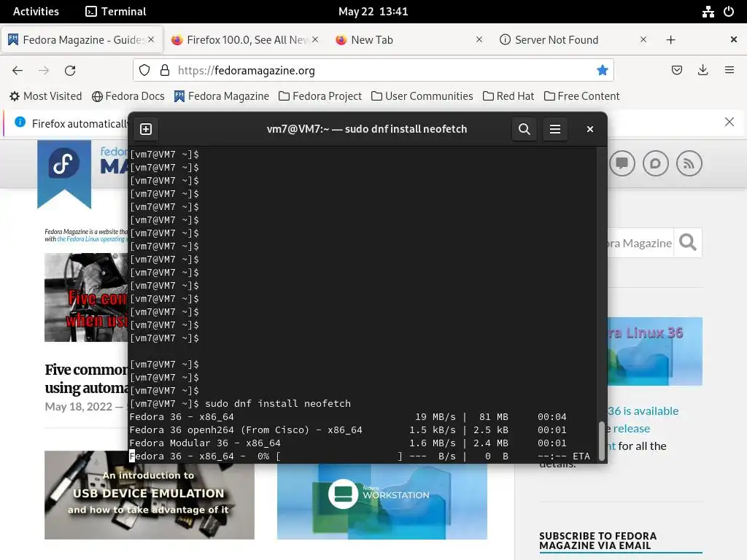This screenshot has width=747, height=560.
Task: Click the Fedora 36 0% download progress line
Action: pos(360,456)
